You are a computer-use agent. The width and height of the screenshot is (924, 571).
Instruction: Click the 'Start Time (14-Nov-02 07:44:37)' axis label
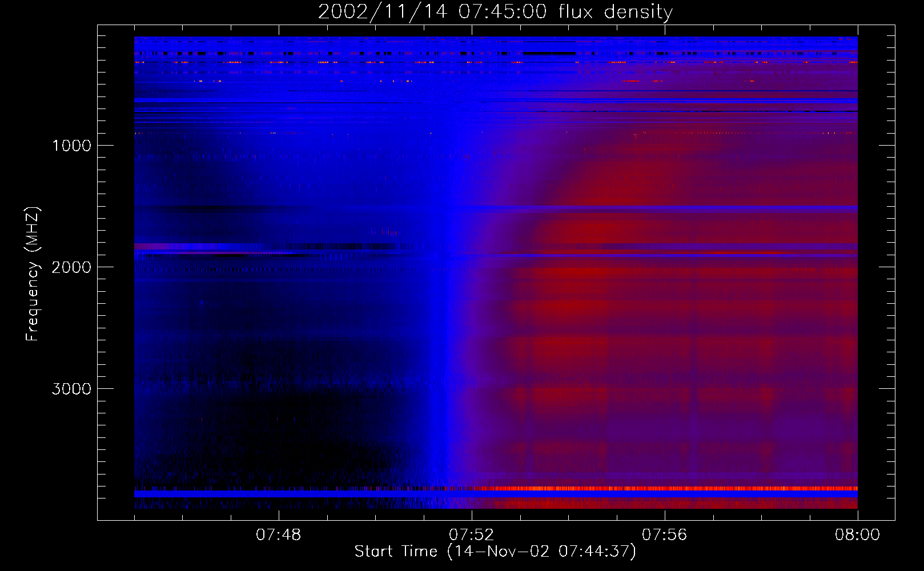495,552
